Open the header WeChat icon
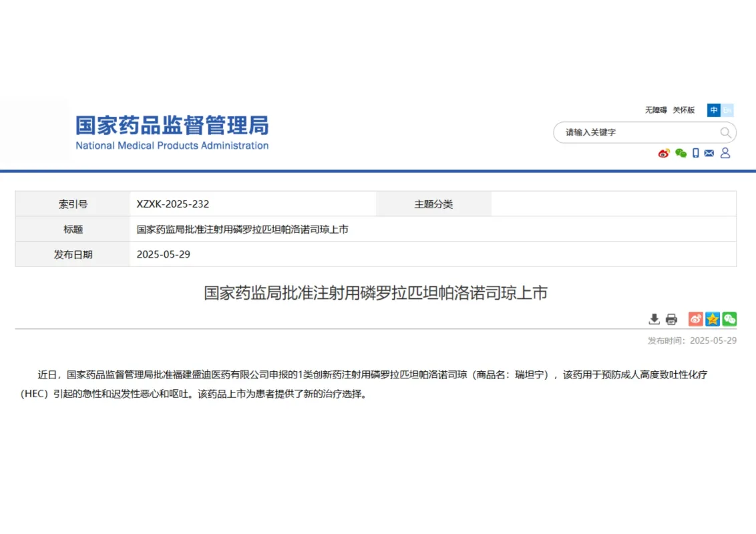Viewport: 756px width, 534px height. click(x=681, y=153)
